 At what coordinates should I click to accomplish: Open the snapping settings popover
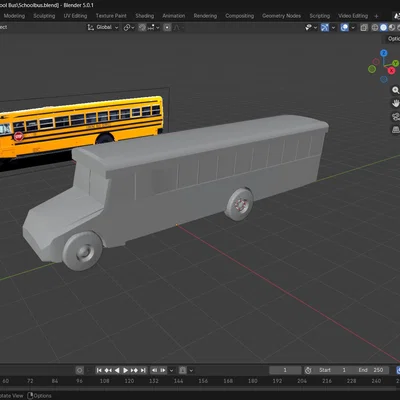pyautogui.click(x=154, y=28)
